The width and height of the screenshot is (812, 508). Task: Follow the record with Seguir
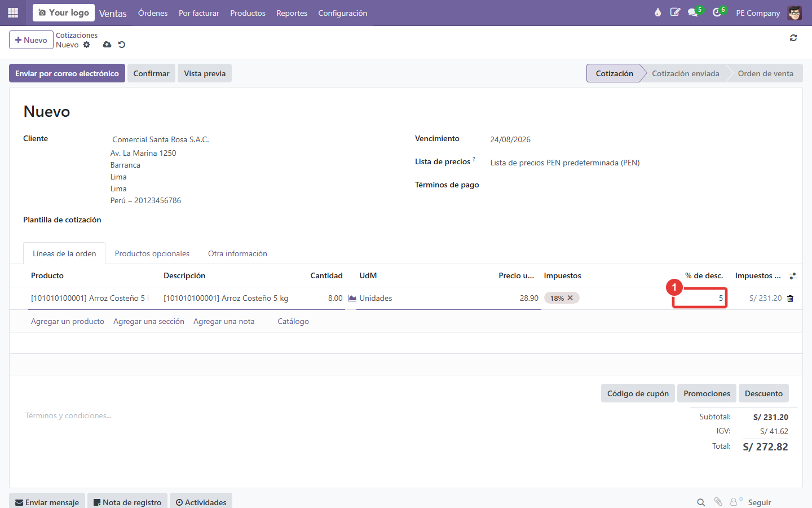tap(760, 502)
